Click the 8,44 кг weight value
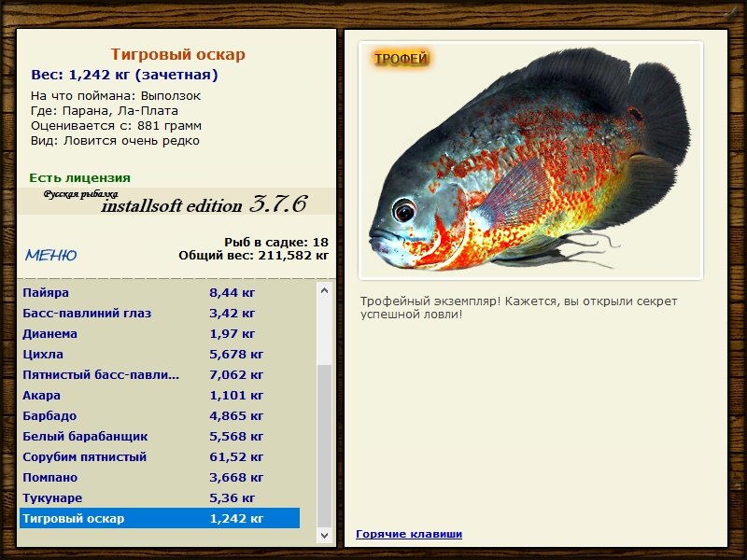This screenshot has height=560, width=747. (232, 292)
